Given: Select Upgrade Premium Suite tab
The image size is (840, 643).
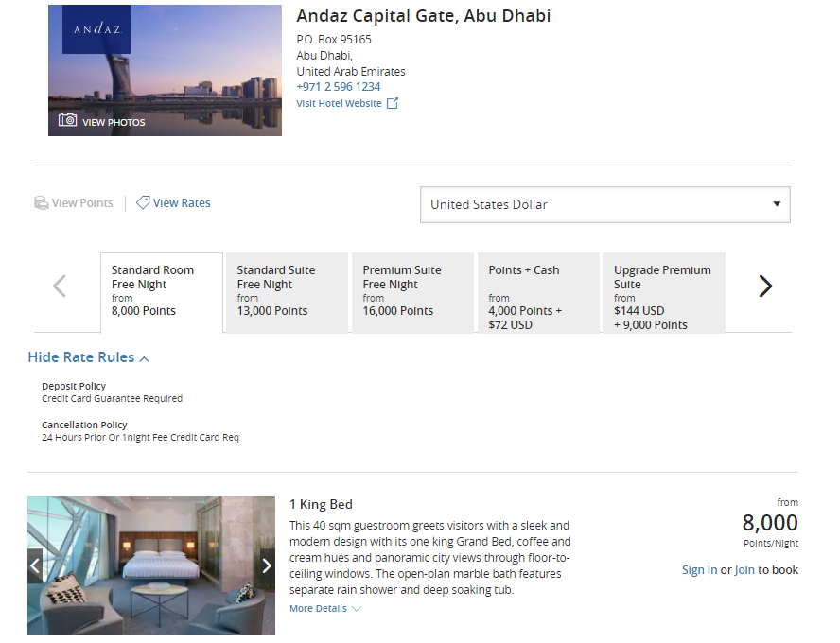Looking at the screenshot, I should 664,293.
